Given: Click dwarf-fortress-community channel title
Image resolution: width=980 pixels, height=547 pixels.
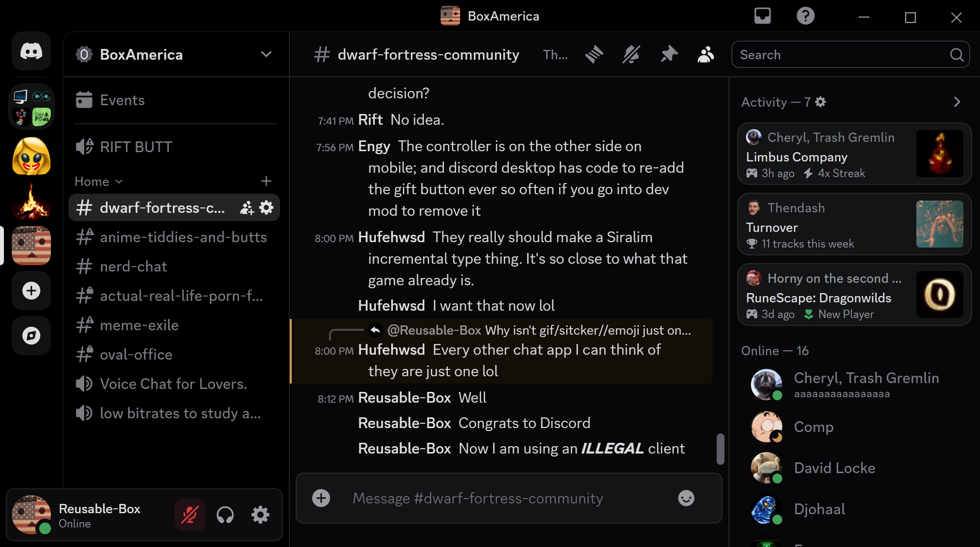Looking at the screenshot, I should [428, 55].
